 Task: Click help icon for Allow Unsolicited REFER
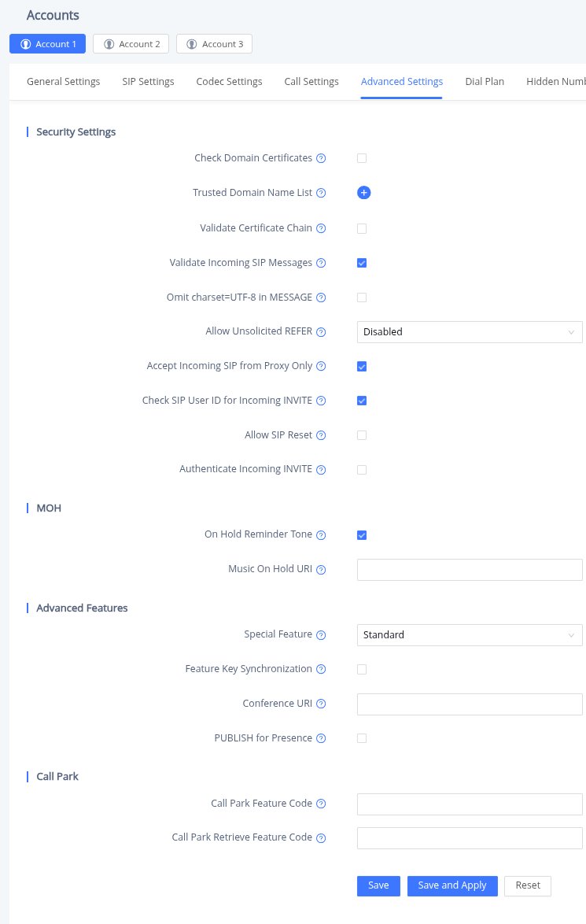pos(321,332)
